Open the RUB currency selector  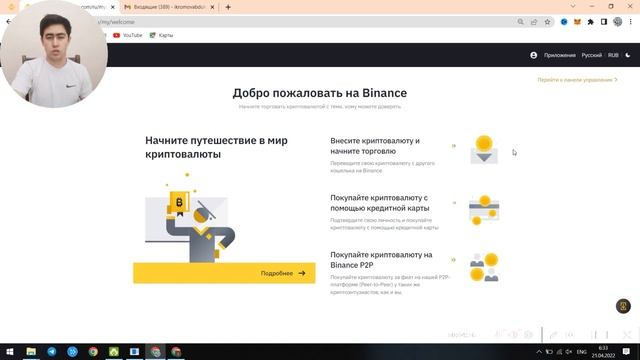613,55
